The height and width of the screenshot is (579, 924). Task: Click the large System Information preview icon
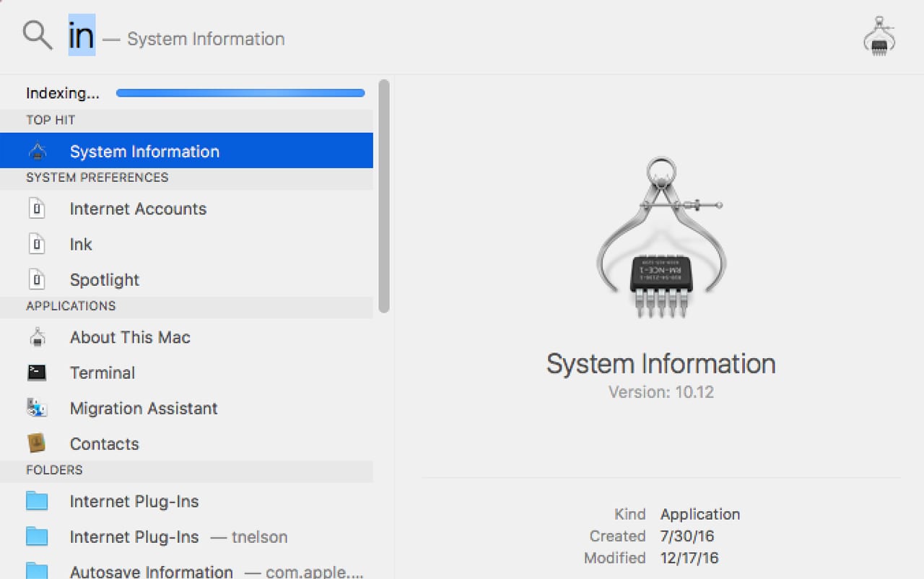[x=660, y=238]
